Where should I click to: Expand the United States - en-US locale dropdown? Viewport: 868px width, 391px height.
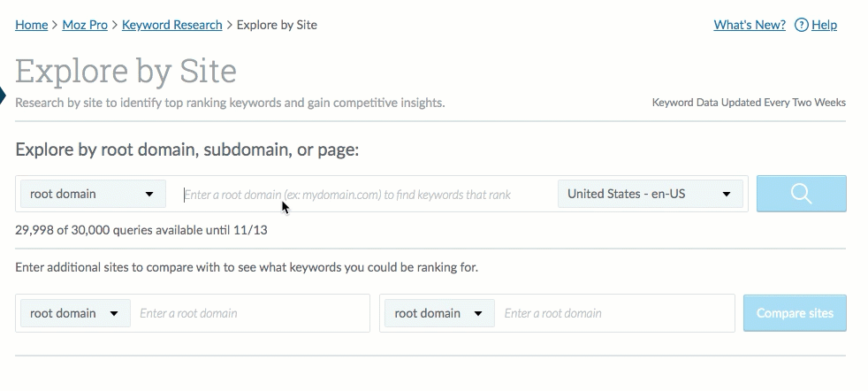click(651, 194)
